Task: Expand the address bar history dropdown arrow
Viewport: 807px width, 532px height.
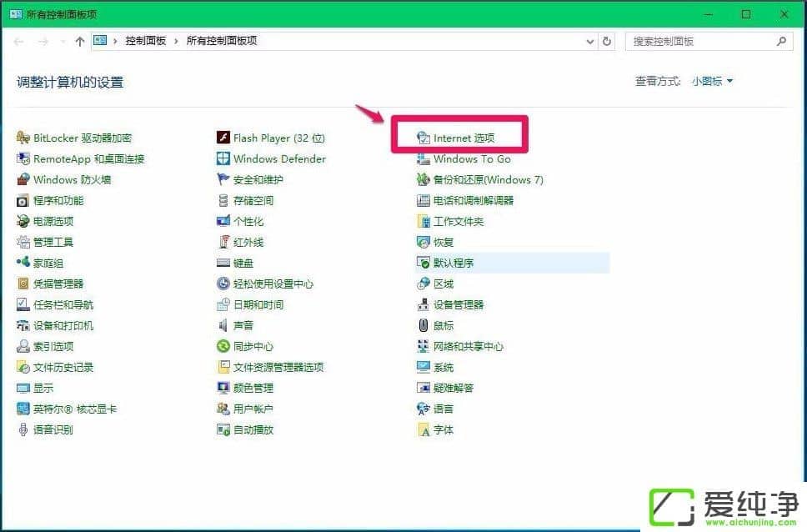Action: click(590, 41)
